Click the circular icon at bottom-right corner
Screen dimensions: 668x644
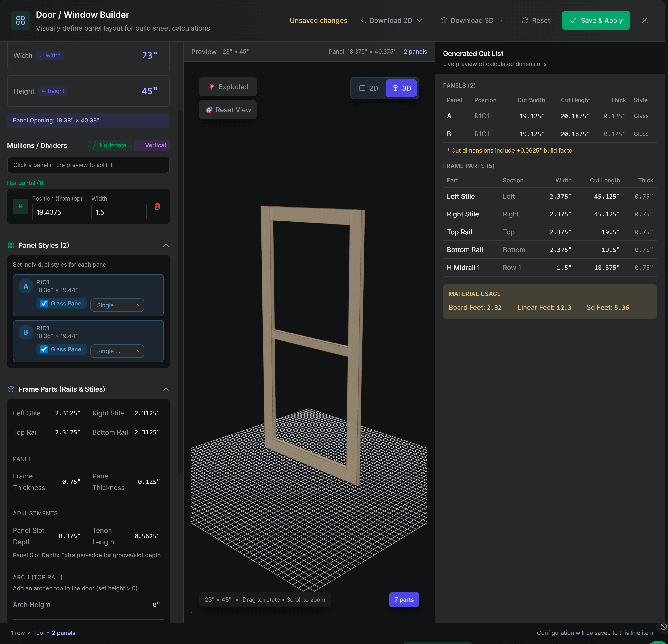(663, 627)
